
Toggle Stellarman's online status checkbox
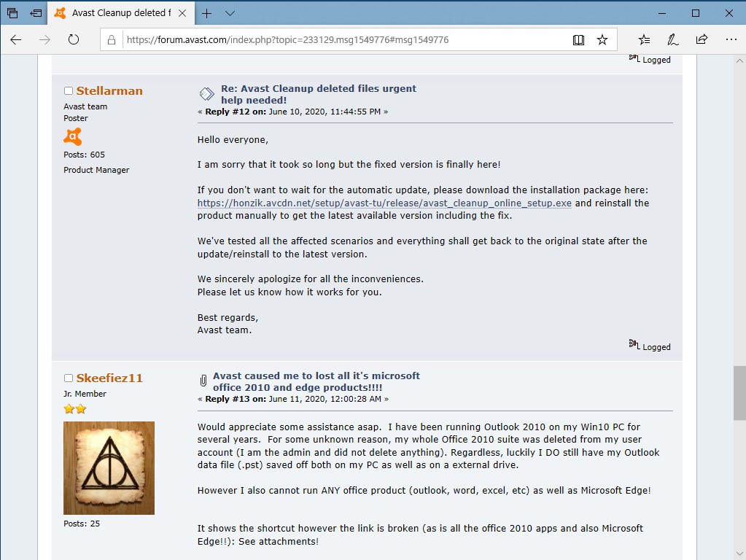[69, 91]
